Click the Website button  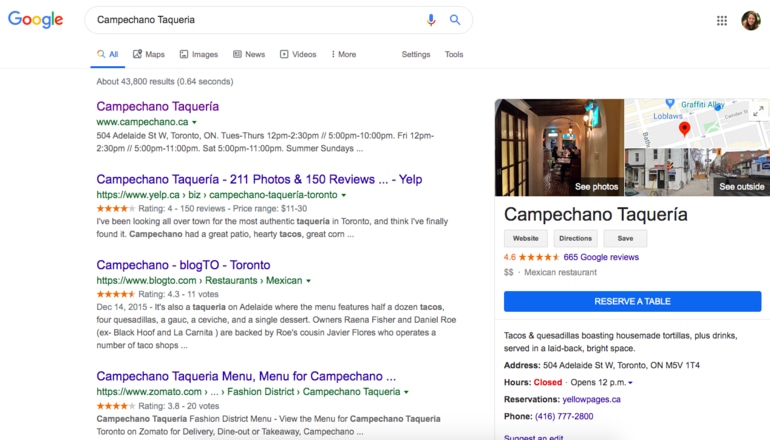pyautogui.click(x=525, y=238)
